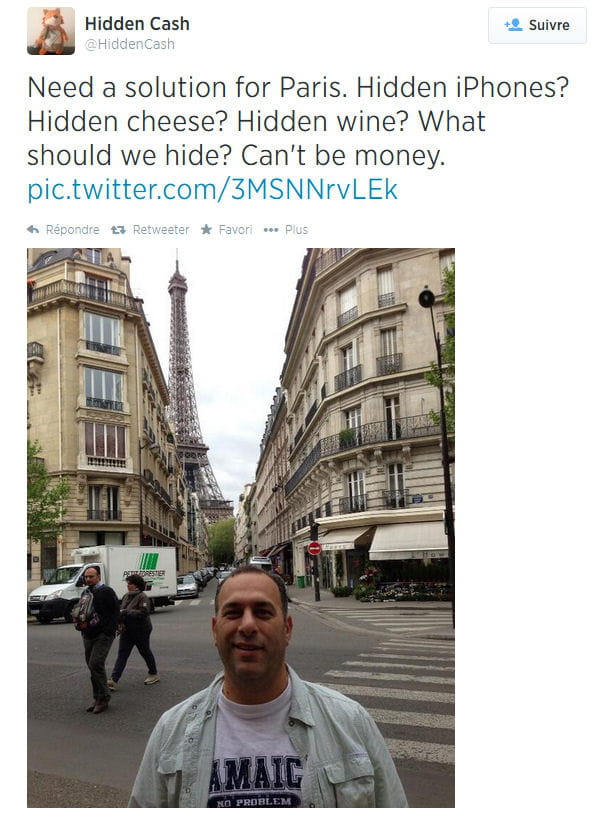Select the Favori text
This screenshot has width=594, height=821.
235,230
